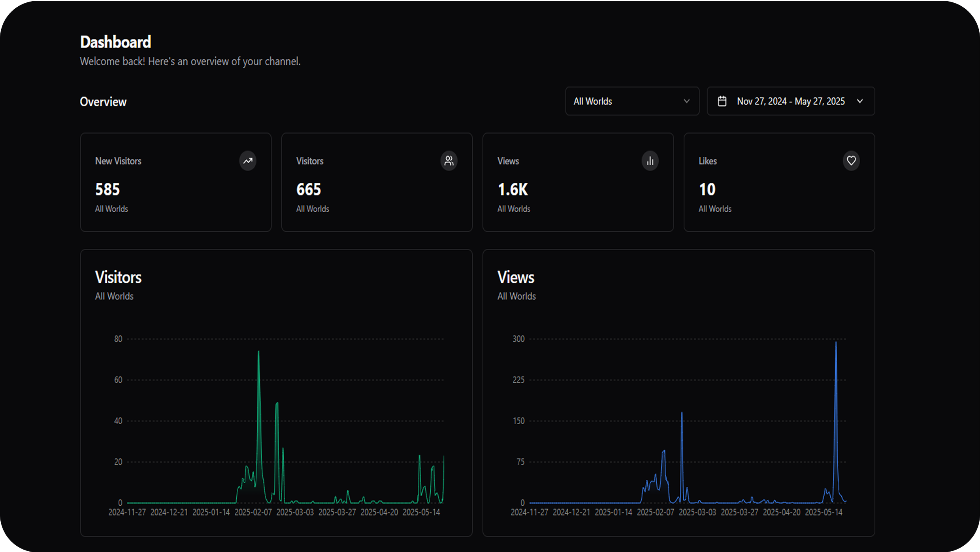
Task: Click the Likes heart icon
Action: (x=851, y=161)
